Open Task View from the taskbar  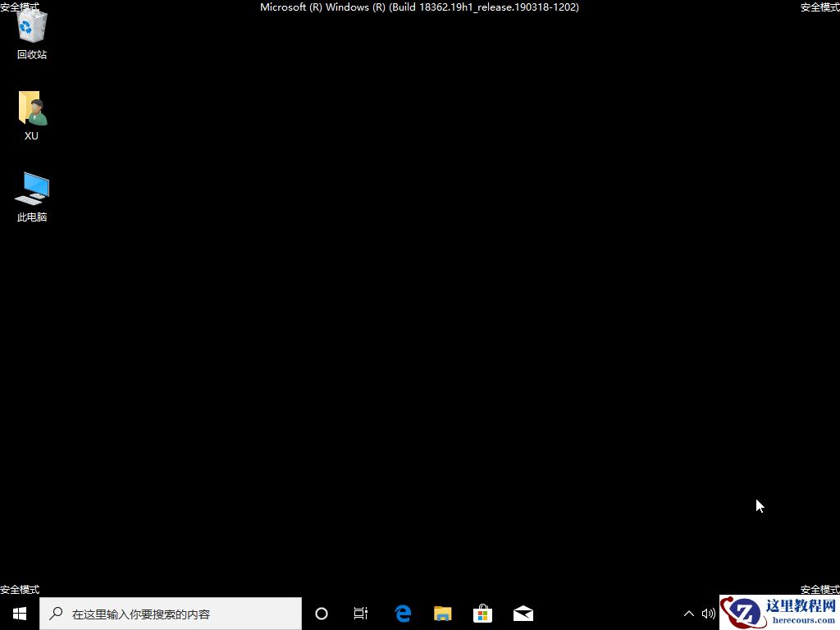click(361, 613)
